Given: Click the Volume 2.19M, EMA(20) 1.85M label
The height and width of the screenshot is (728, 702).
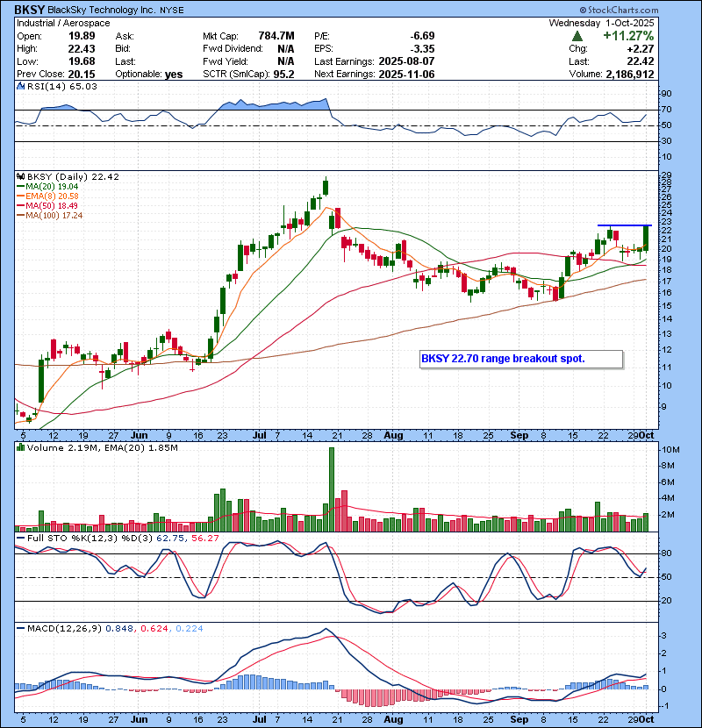Looking at the screenshot, I should coord(102,448).
